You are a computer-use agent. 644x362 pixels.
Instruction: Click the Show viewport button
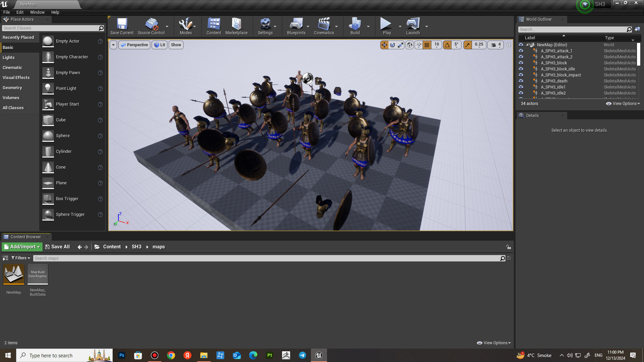(176, 45)
